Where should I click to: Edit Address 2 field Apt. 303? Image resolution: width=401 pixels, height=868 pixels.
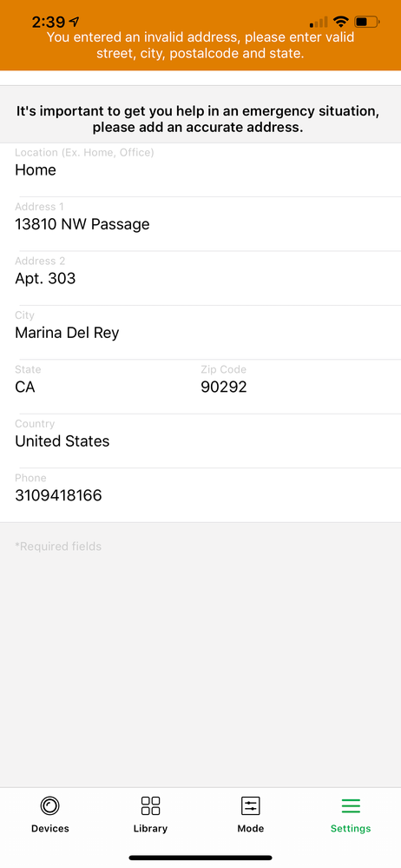200,278
